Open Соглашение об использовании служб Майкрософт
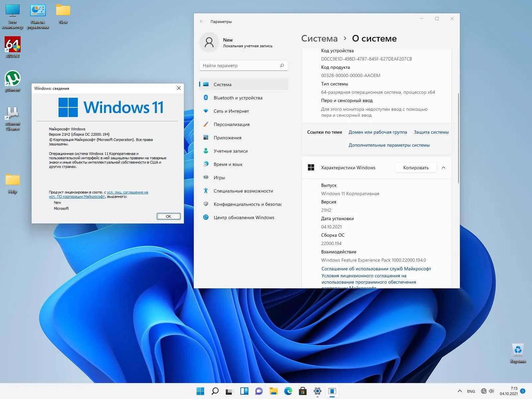The height and width of the screenshot is (399, 532). point(376,269)
